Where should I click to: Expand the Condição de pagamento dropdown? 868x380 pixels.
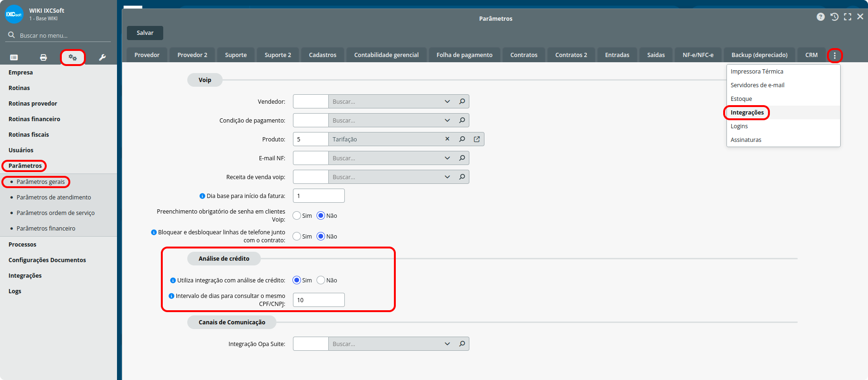[447, 120]
